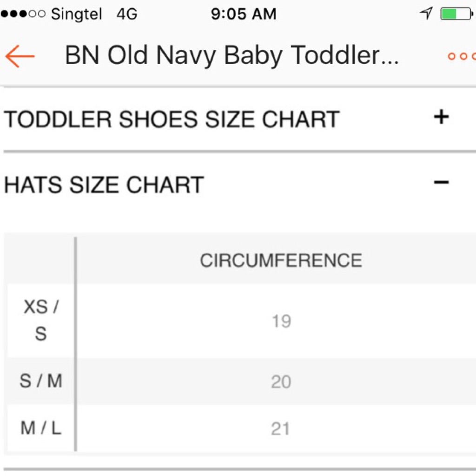476x476 pixels.
Task: Tap the 4G network indicator
Action: point(127,14)
